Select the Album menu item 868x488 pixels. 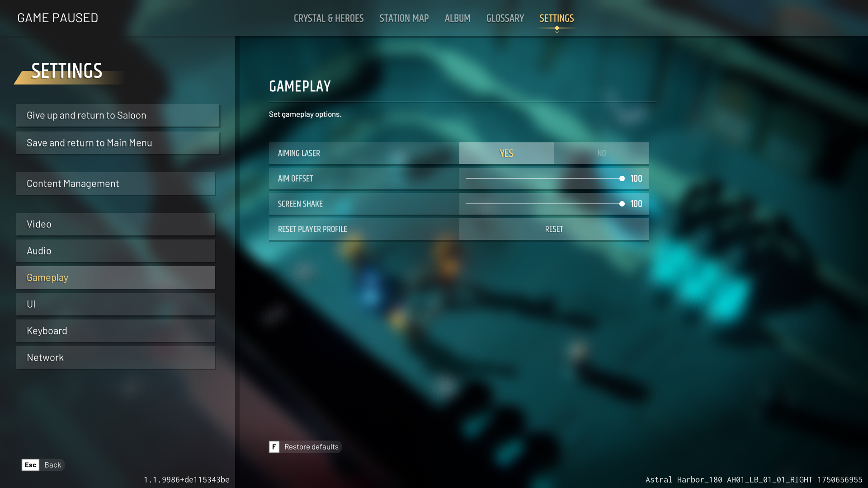click(x=457, y=17)
